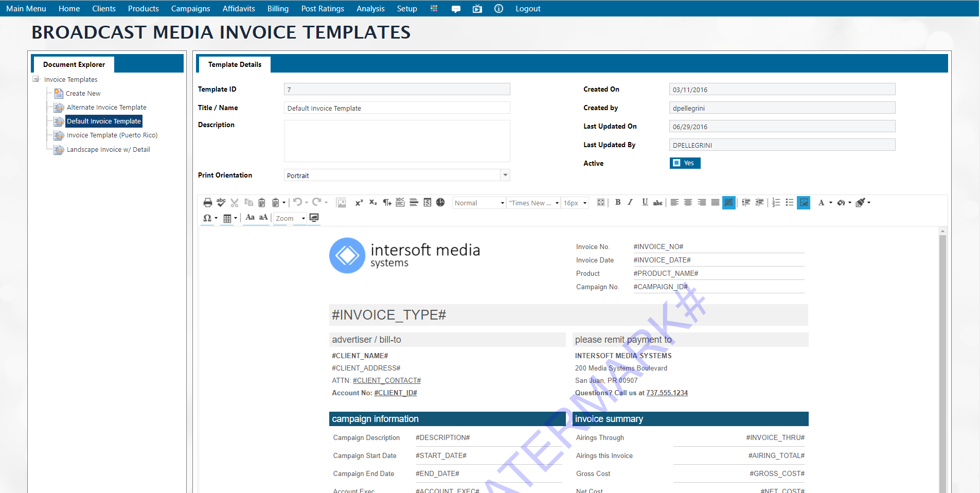Apply strikethrough formatting

coord(657,203)
